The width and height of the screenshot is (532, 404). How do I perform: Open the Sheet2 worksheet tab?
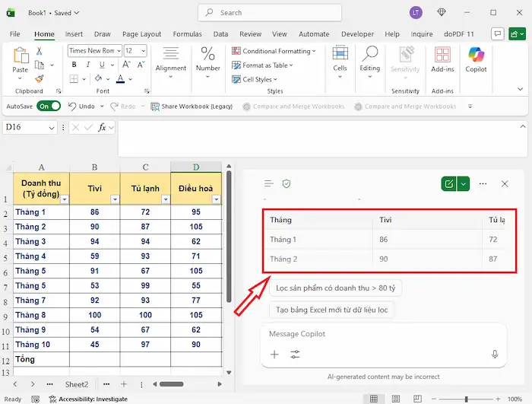coord(76,384)
